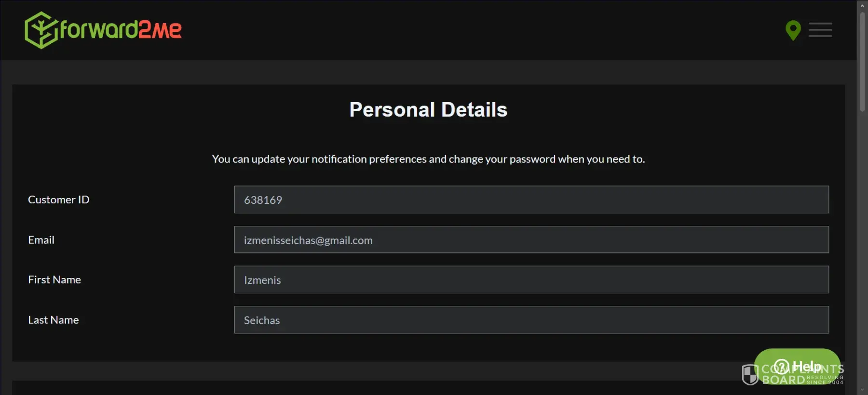
Task: Open the hamburger menu
Action: coord(820,30)
